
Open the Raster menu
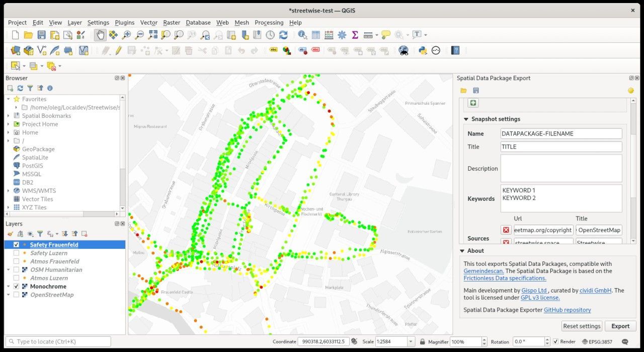(x=172, y=23)
